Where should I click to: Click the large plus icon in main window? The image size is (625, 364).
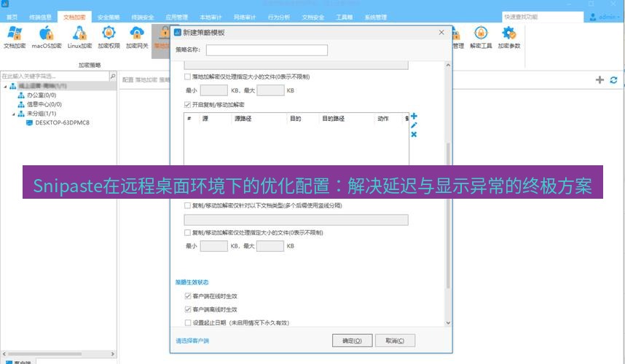pyautogui.click(x=600, y=80)
